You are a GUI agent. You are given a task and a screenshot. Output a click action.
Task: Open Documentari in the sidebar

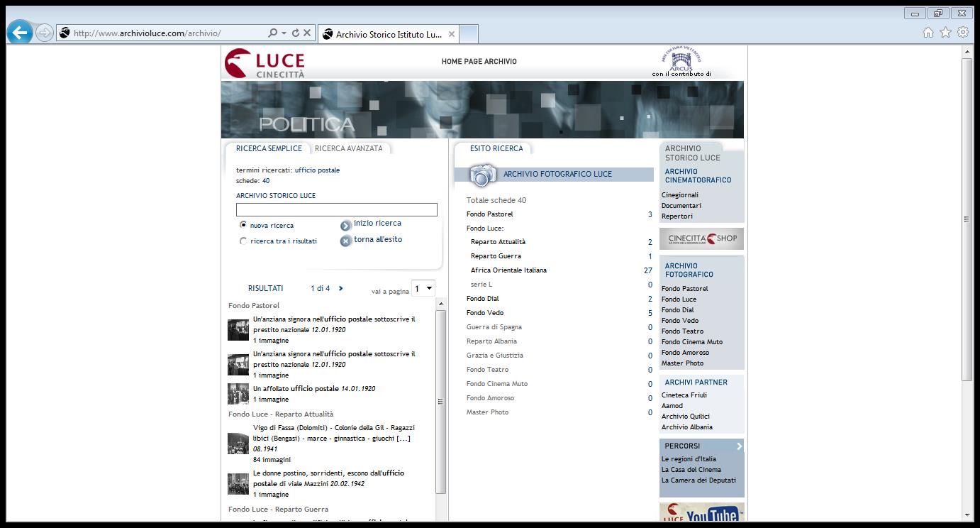(681, 206)
